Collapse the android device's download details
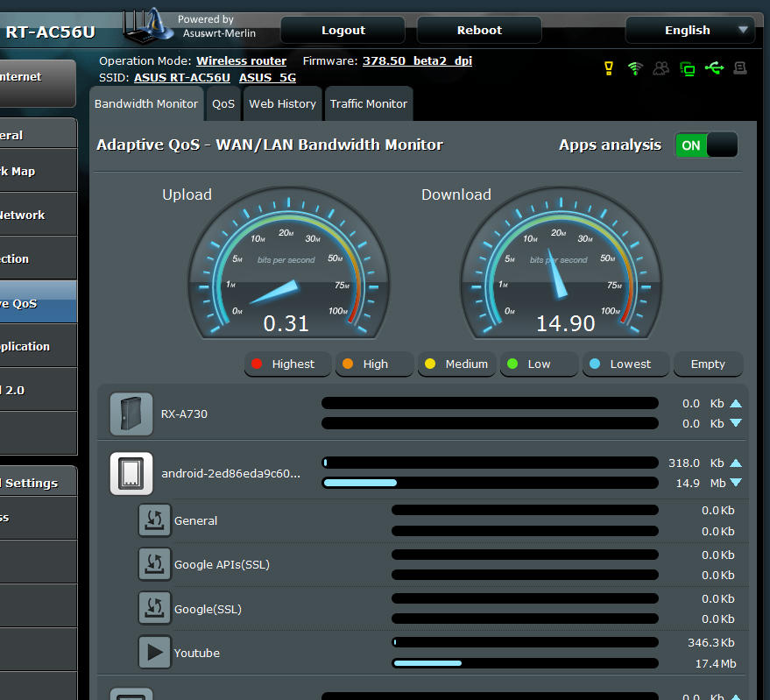 coord(735,482)
